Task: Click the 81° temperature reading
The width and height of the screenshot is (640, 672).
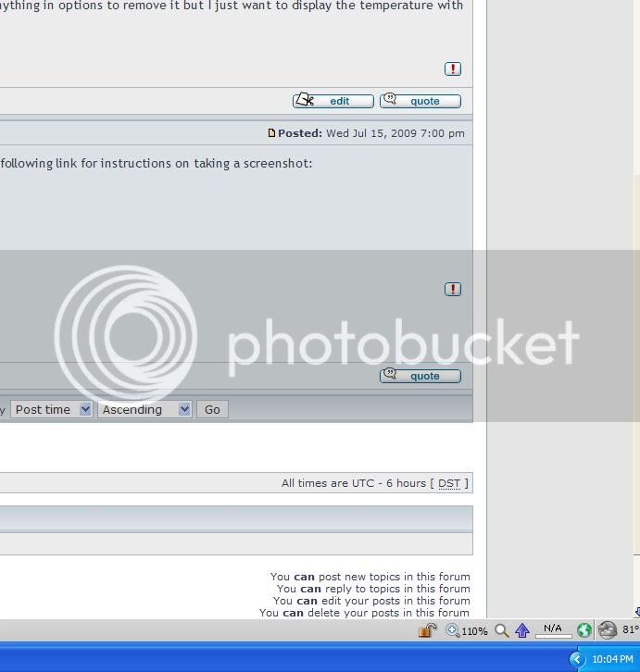Action: [x=631, y=629]
